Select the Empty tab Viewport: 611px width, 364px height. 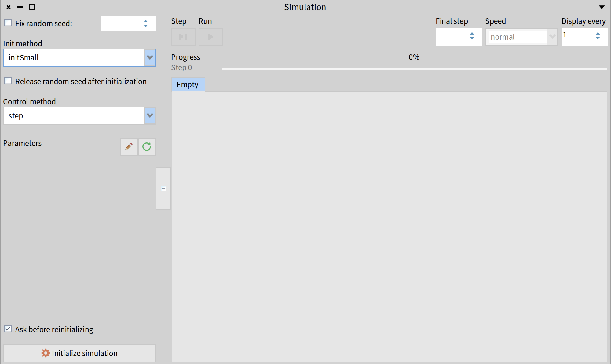(188, 85)
